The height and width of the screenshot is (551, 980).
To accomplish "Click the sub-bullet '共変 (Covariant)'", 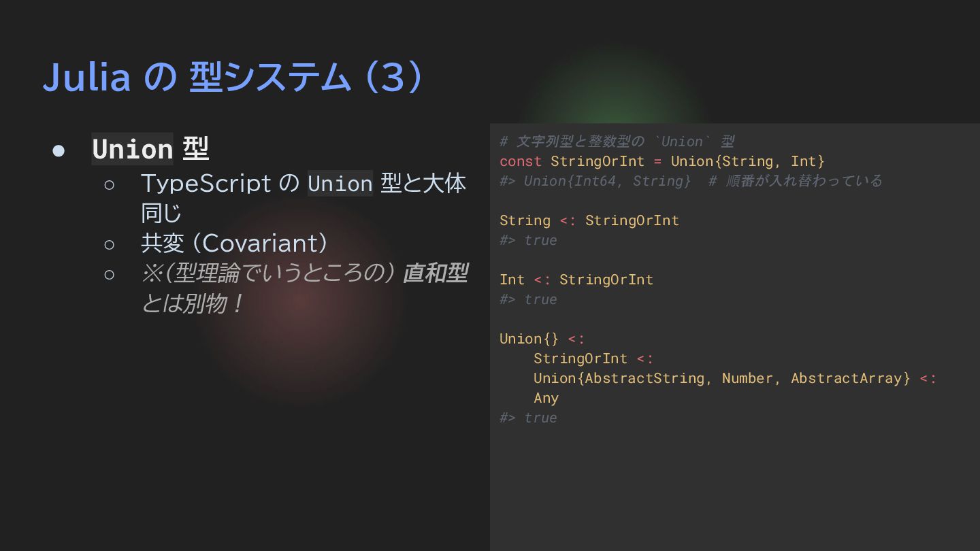I will [x=235, y=243].
